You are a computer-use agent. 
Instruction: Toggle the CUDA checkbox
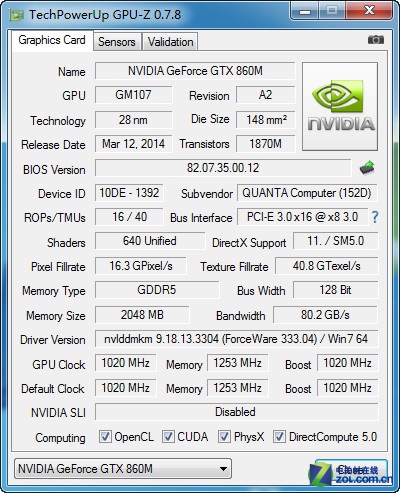pyautogui.click(x=168, y=436)
